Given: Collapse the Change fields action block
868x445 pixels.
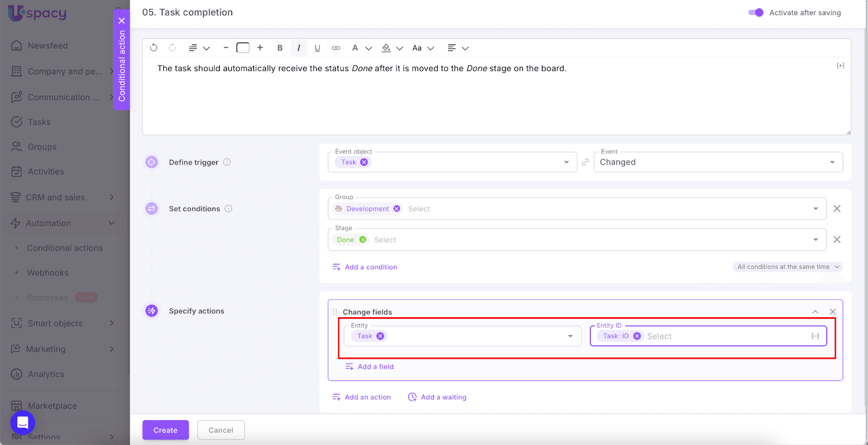Looking at the screenshot, I should 815,312.
